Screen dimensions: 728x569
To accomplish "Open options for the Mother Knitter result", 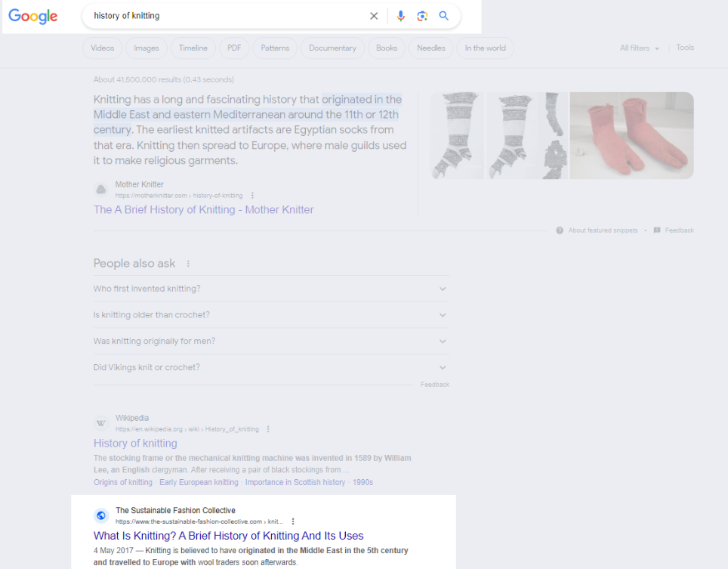I will [x=251, y=195].
